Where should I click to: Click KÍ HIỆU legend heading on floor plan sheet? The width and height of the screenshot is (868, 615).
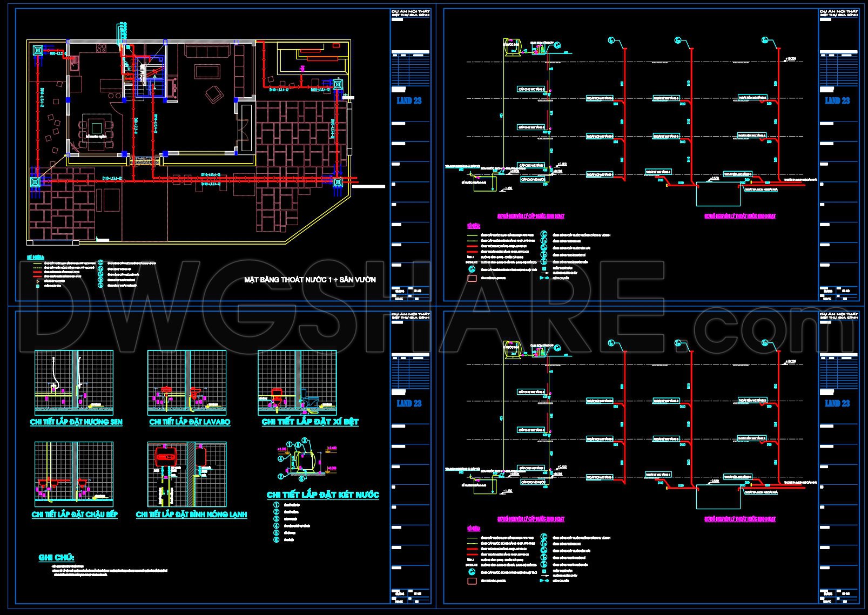pyautogui.click(x=35, y=258)
